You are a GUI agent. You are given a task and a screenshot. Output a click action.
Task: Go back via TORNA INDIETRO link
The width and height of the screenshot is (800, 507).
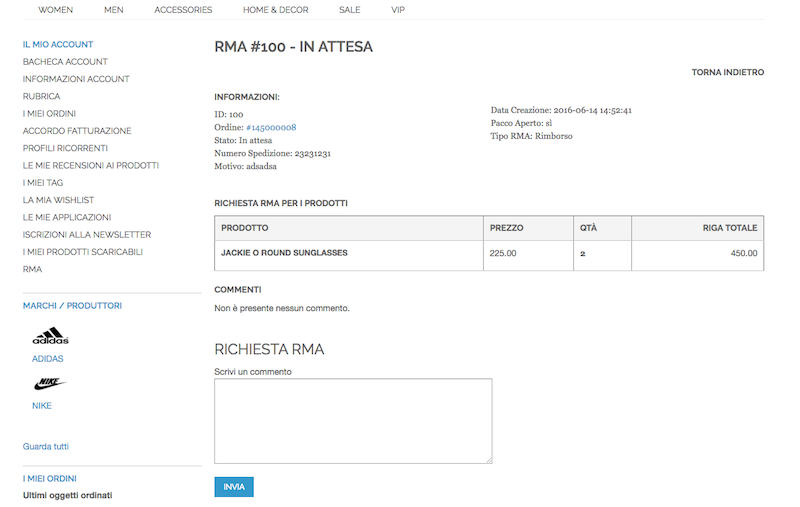coord(728,72)
